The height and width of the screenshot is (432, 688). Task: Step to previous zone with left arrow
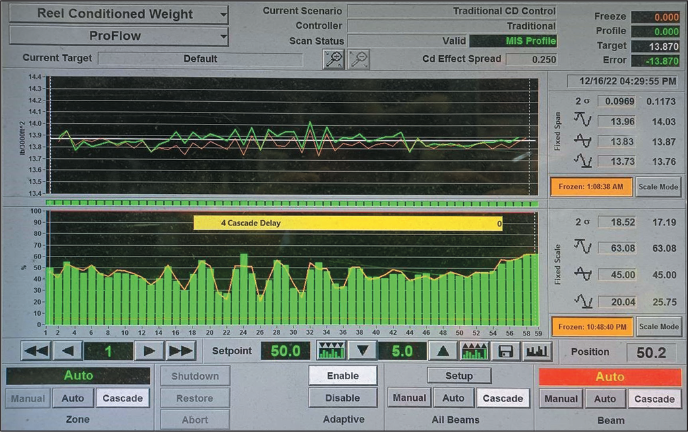click(x=68, y=351)
